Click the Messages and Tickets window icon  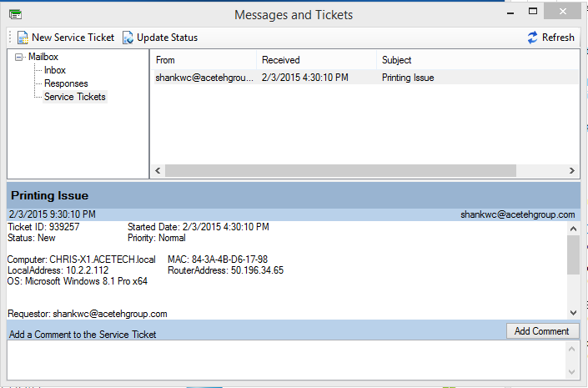(15, 14)
